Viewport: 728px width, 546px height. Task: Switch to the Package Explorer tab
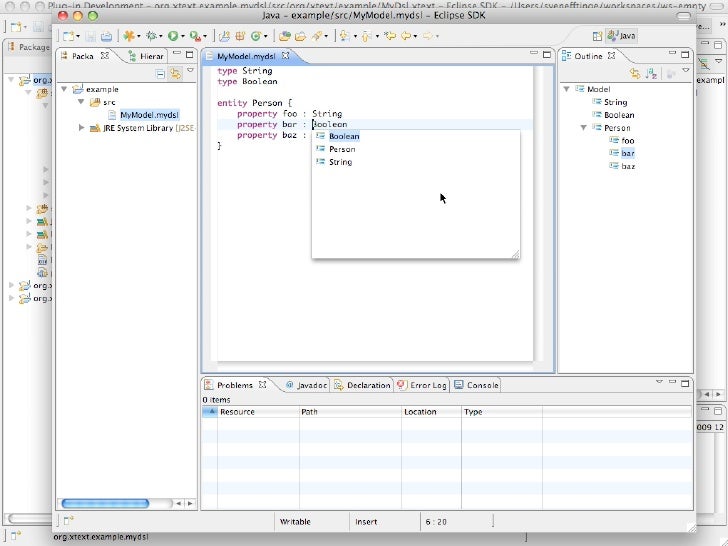(x=84, y=56)
